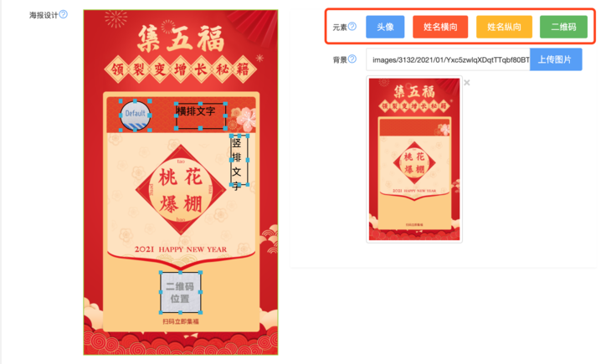Select the 横排文字 text box on the poster
The height and width of the screenshot is (364, 611).
point(200,115)
